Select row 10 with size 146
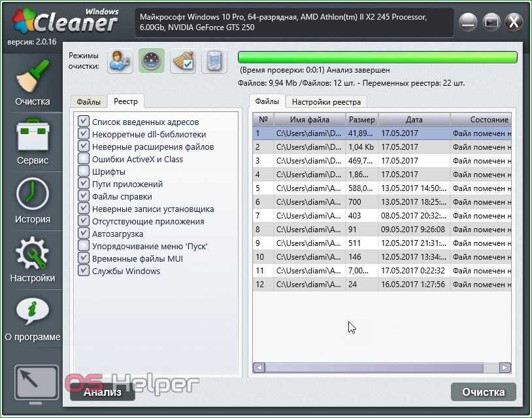Viewport: 532px width, 418px height. [382, 256]
